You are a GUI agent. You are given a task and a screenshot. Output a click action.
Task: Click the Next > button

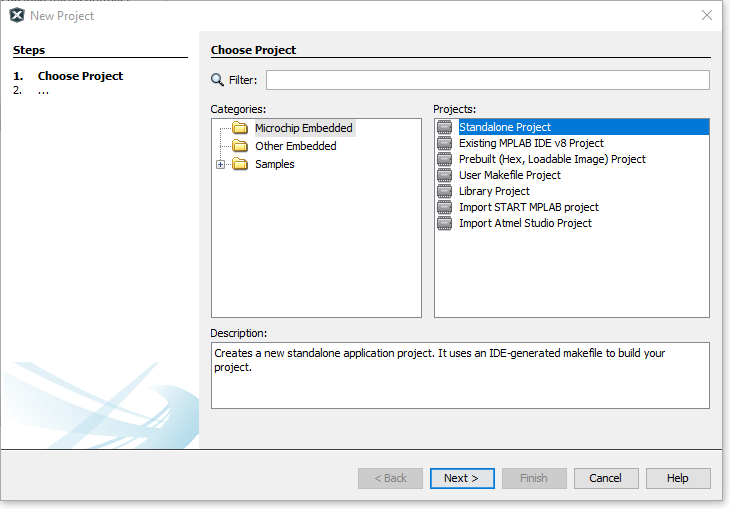(462, 478)
